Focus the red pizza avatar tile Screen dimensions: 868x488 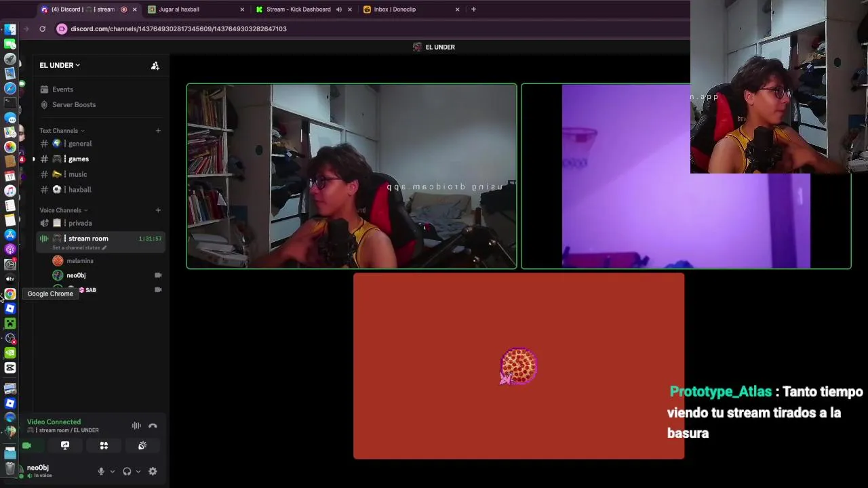[519, 366]
